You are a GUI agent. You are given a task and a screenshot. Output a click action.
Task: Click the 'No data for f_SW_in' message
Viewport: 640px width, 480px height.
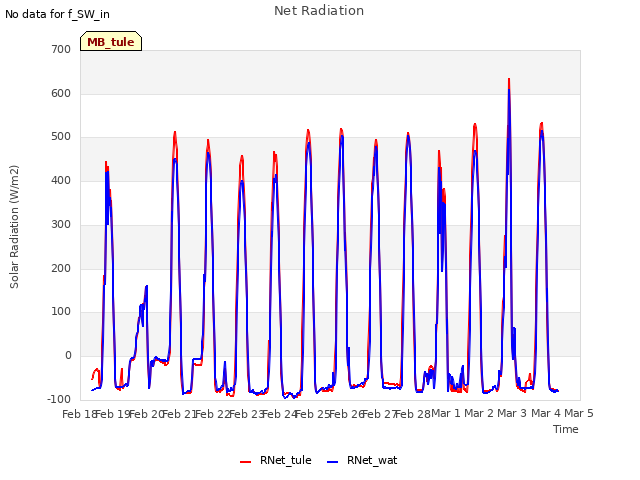click(57, 14)
